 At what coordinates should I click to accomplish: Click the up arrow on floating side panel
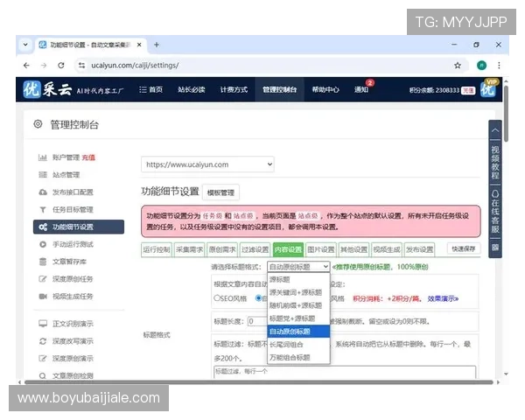pyautogui.click(x=495, y=130)
